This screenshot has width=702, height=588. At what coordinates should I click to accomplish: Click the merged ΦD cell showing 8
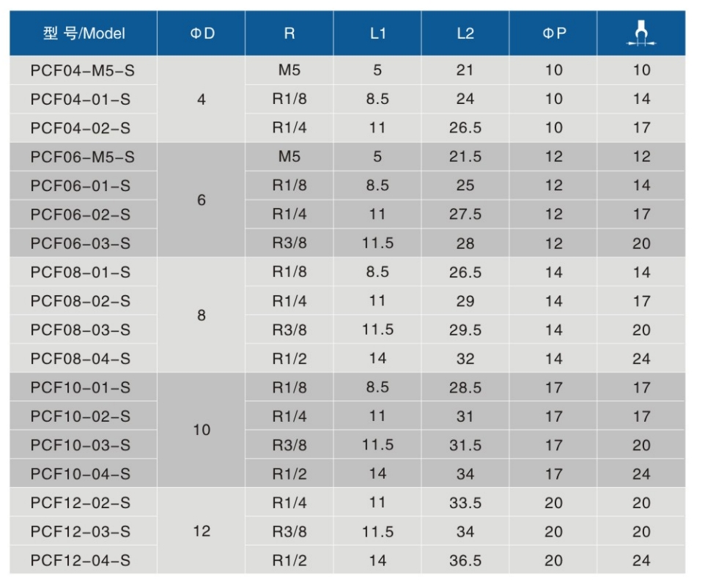pyautogui.click(x=202, y=316)
